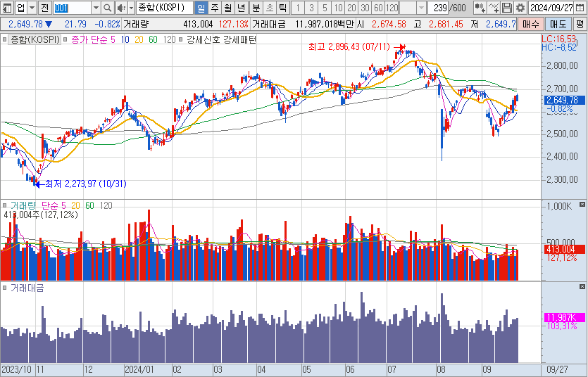This screenshot has height=377, width=588.
Task: Select the 틱 tick period
Action: [283, 8]
